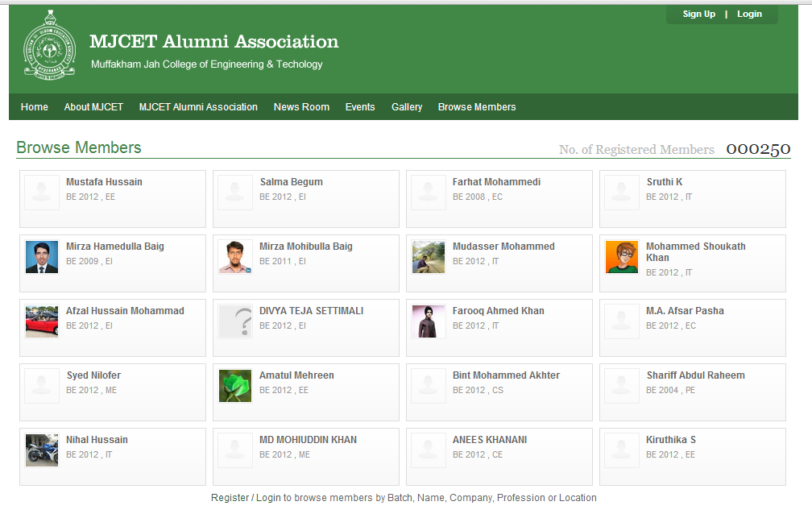
Task: Click the name Farooq Ahmed Khan
Action: [x=498, y=311]
